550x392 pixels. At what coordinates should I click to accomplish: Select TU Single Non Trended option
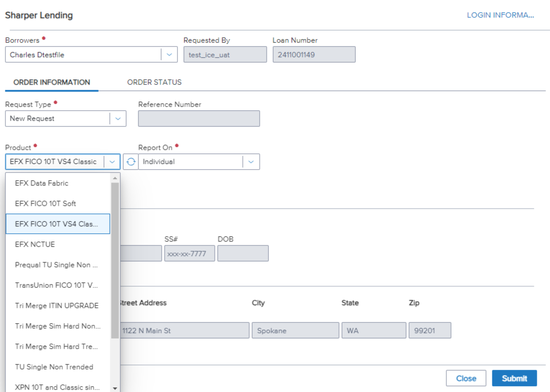click(x=58, y=367)
